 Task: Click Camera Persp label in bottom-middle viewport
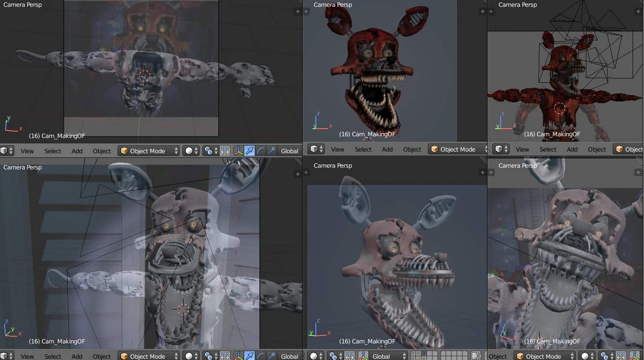(x=333, y=165)
